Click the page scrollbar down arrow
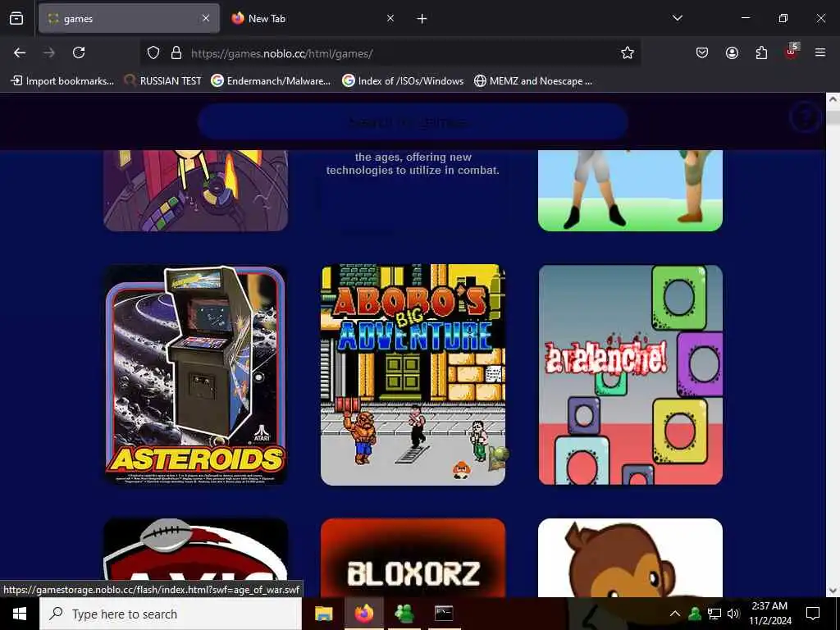Viewport: 840px width, 630px height. (x=833, y=591)
